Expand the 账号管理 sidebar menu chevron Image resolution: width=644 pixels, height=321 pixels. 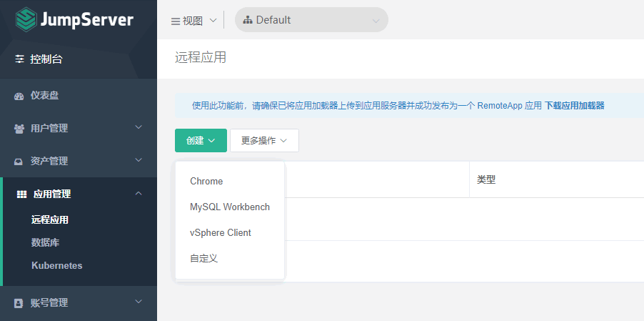pos(139,301)
